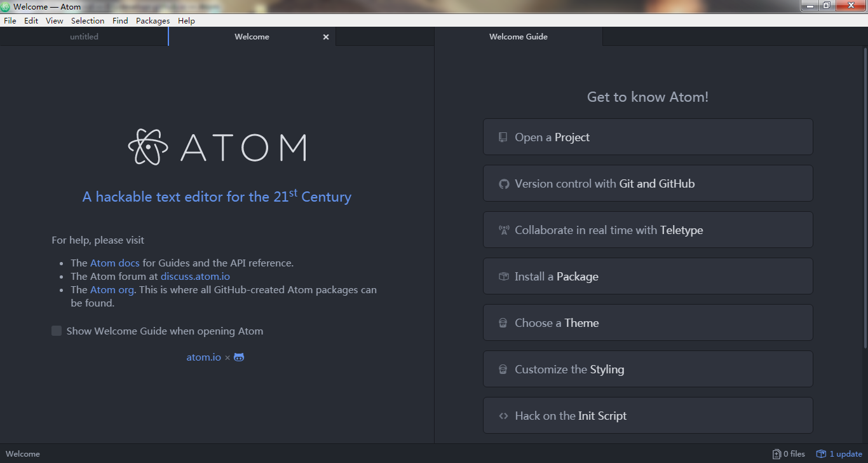Click the 1 update status bar link
868x463 pixels.
[x=839, y=454]
